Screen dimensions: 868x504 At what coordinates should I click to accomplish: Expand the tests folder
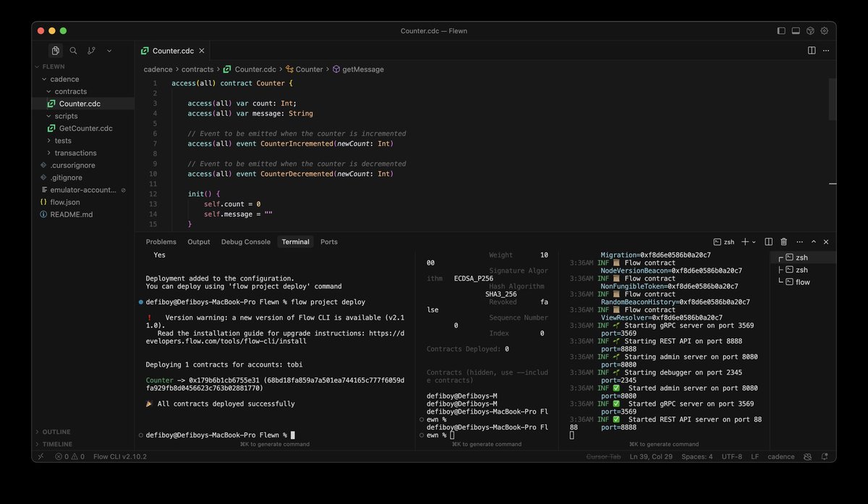pyautogui.click(x=64, y=140)
